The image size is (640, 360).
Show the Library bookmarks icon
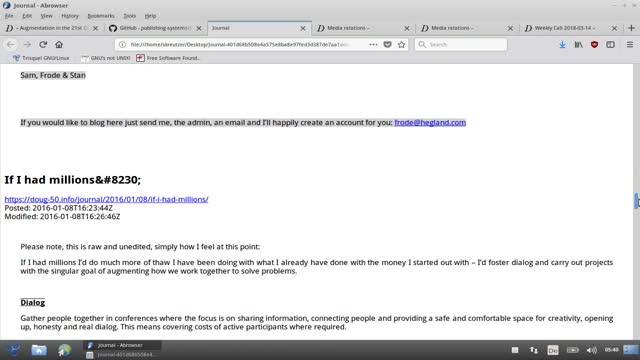[578, 44]
